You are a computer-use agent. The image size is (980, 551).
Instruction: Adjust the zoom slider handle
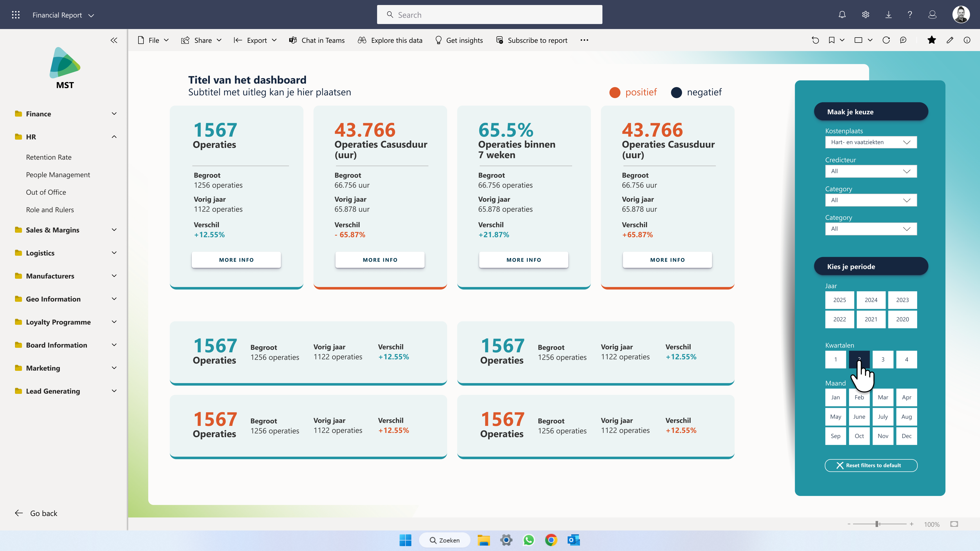[x=877, y=524]
